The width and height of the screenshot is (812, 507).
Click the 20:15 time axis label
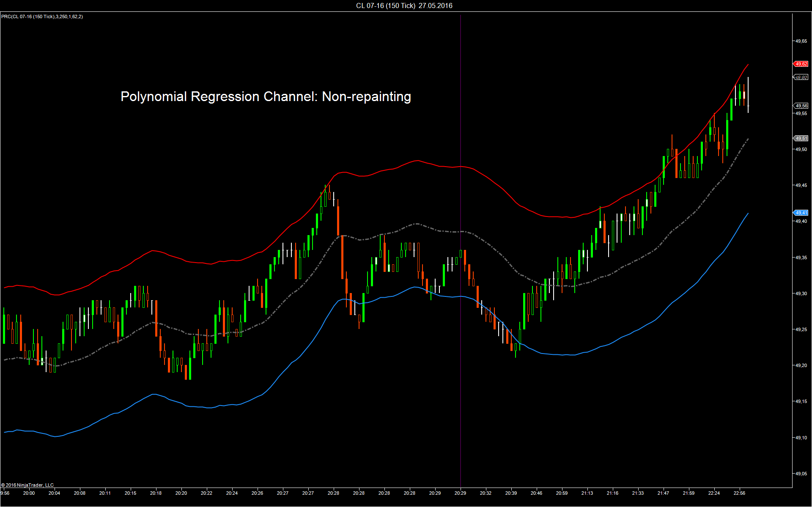point(130,493)
